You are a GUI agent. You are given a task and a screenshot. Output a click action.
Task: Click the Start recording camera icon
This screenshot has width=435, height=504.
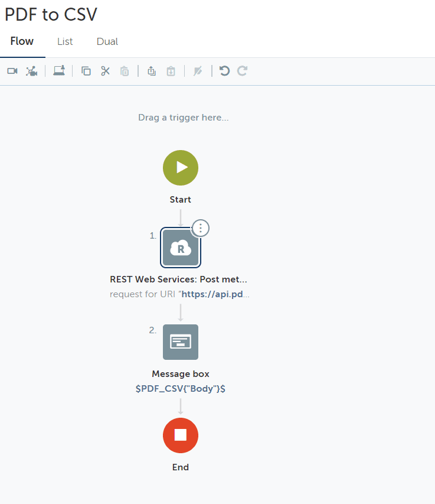pos(12,71)
